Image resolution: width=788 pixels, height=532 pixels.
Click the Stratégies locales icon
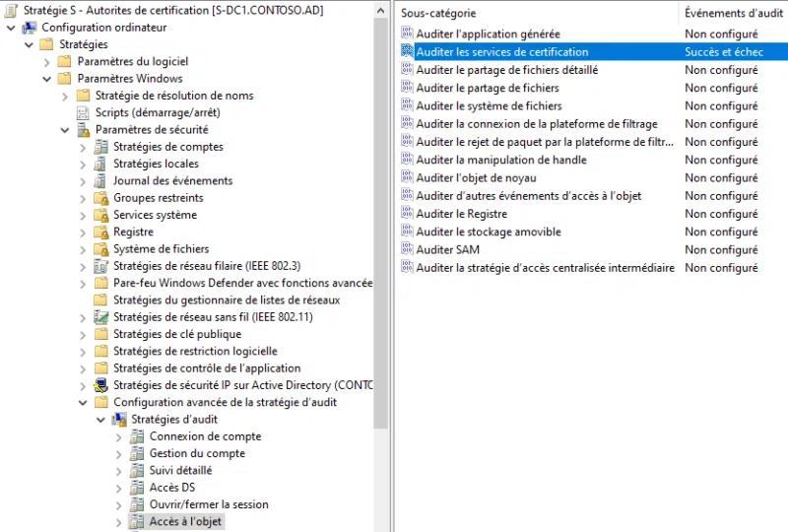100,164
